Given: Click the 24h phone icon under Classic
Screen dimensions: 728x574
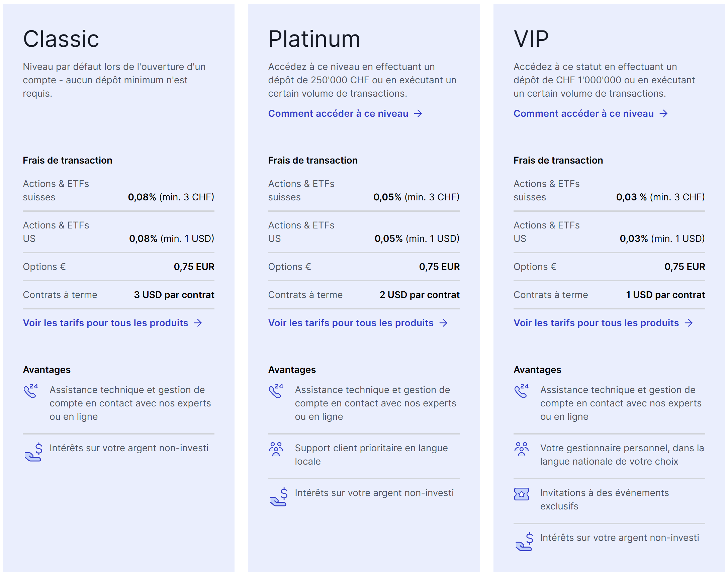Looking at the screenshot, I should click(x=30, y=391).
